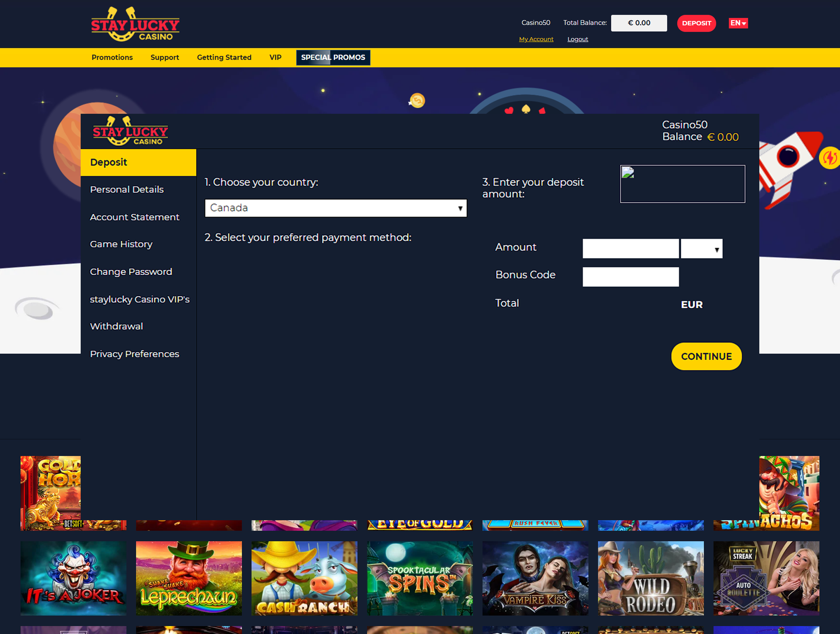Click the lightning bolt badge on right edge
The image size is (840, 634).
pyautogui.click(x=830, y=158)
